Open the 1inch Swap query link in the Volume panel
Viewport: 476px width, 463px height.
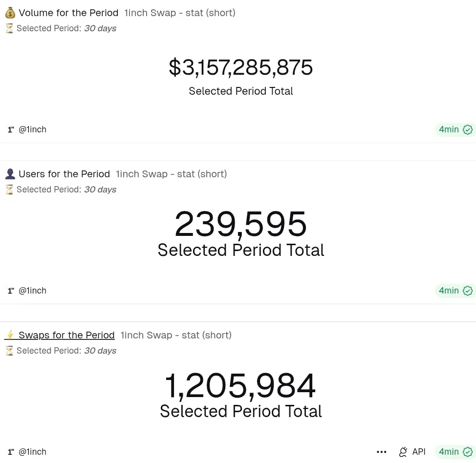180,13
